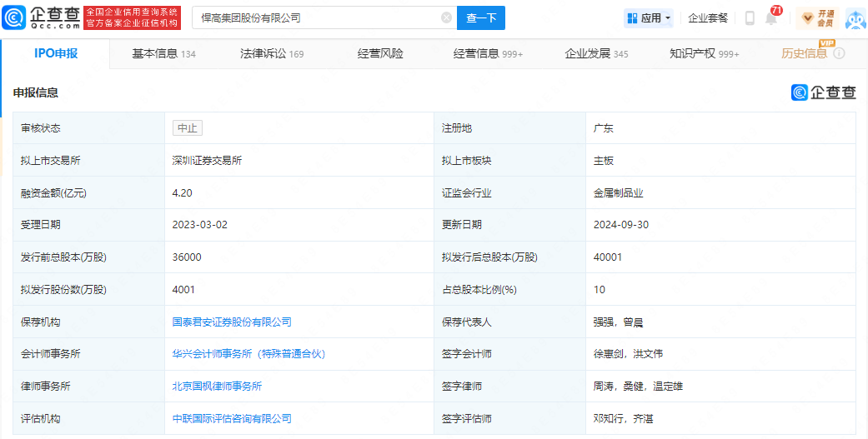
Task: Select 强强，曾晨 sponsor representatives
Action: (619, 322)
